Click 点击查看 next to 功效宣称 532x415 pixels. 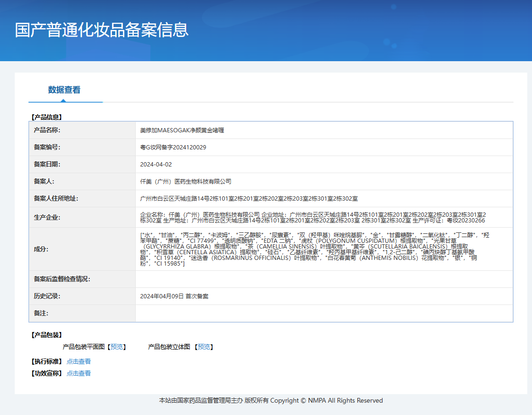[x=79, y=373]
